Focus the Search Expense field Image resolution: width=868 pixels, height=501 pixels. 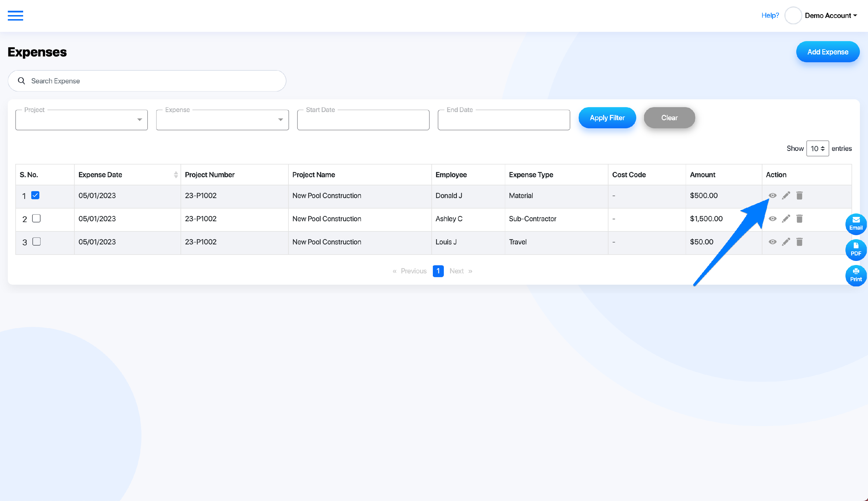coord(147,81)
